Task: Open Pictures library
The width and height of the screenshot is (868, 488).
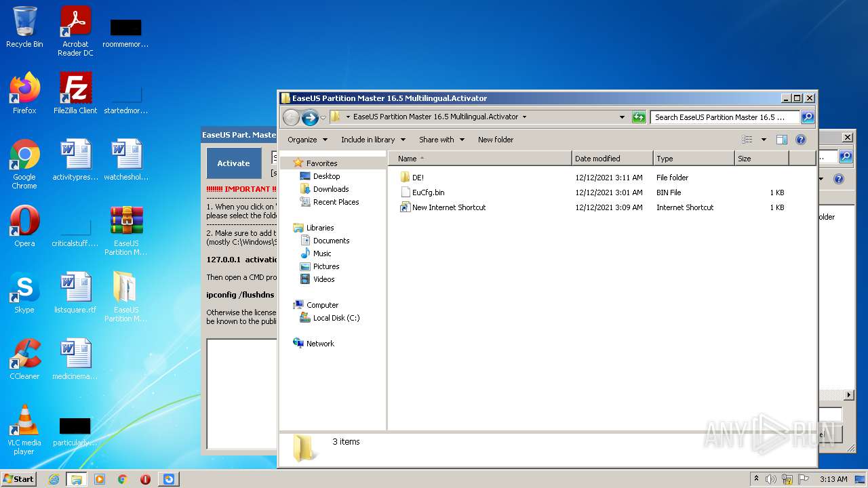Action: click(x=326, y=266)
